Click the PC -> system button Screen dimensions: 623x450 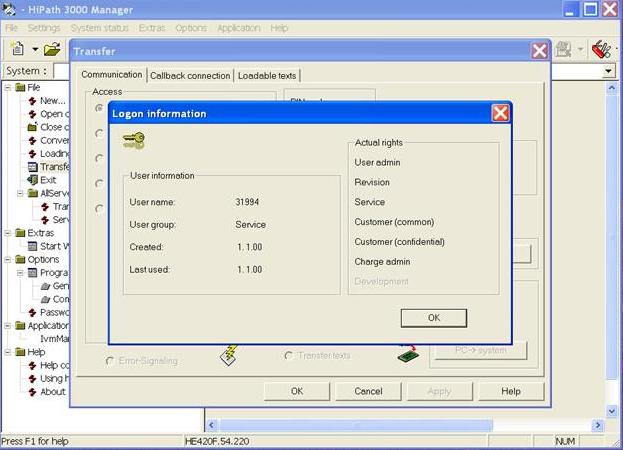(x=481, y=351)
